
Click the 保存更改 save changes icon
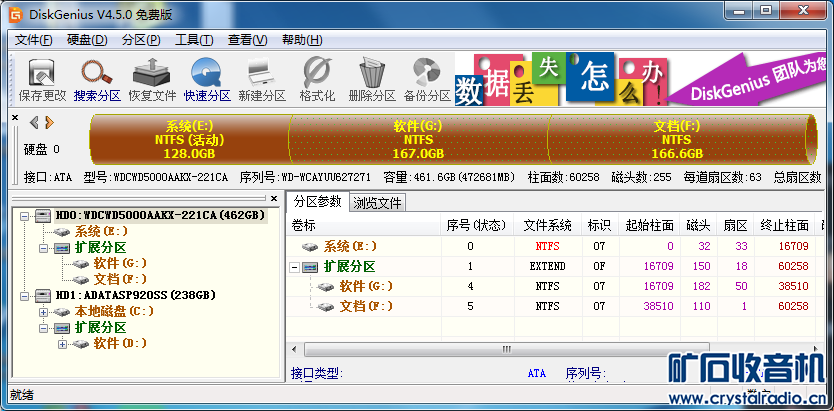(42, 73)
